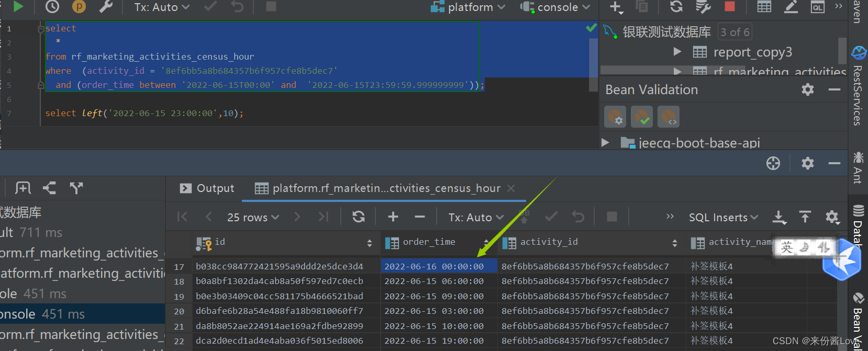The height and width of the screenshot is (351, 868).
Task: Add a new row in result grid
Action: click(x=393, y=217)
